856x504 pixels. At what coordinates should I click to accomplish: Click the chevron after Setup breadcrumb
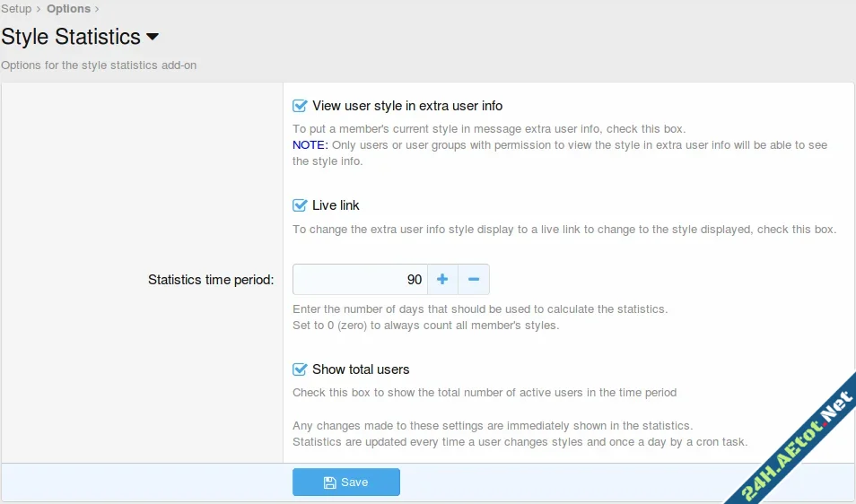click(39, 9)
